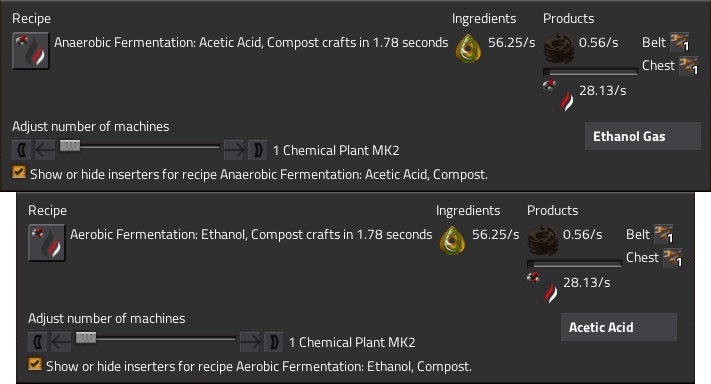Select the ingredient fluid icon in bottom panel
This screenshot has width=711, height=384.
tap(452, 240)
